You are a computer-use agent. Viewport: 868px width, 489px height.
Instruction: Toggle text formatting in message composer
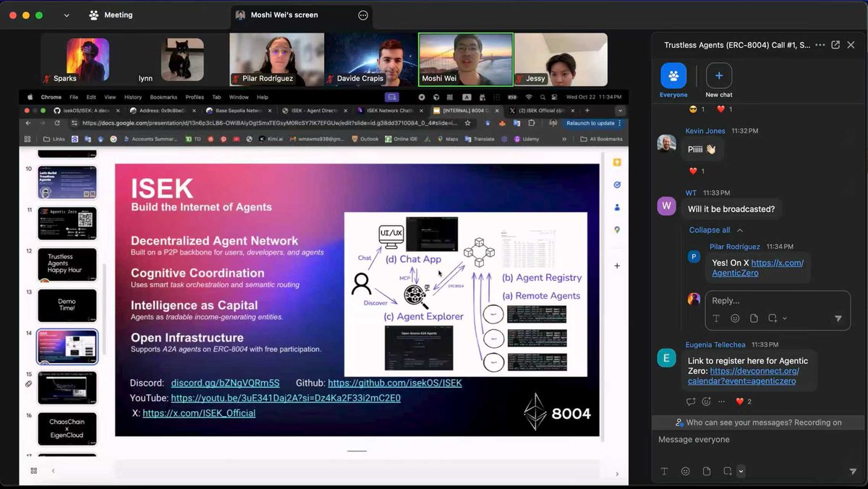tap(664, 471)
